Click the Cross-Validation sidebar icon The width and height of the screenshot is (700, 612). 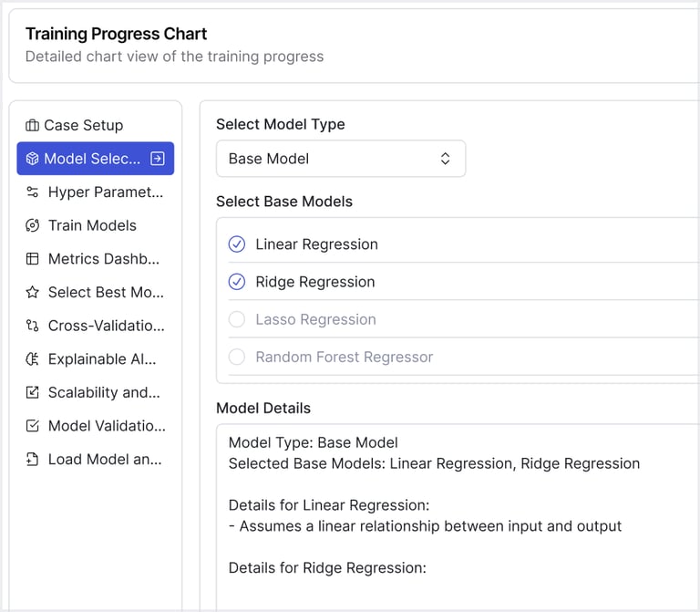click(x=33, y=326)
